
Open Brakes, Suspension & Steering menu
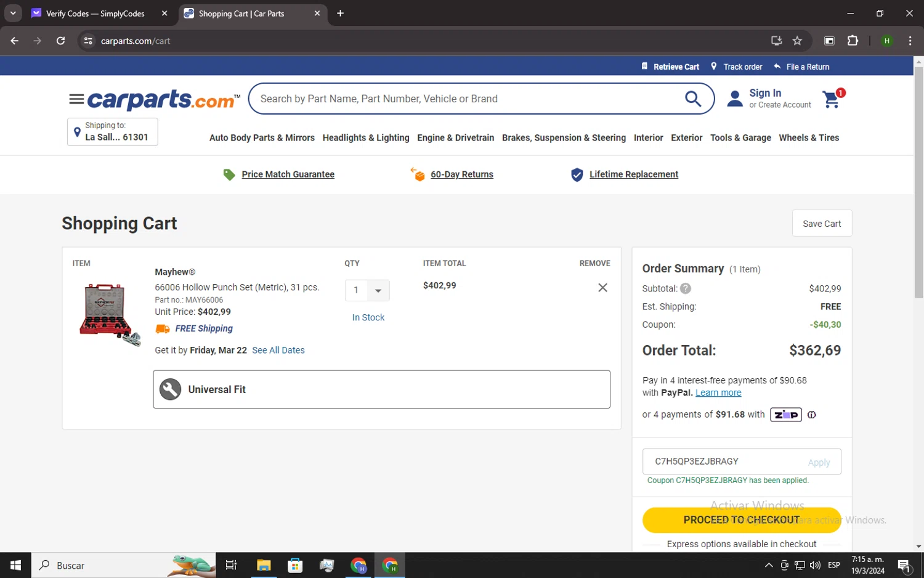(x=564, y=138)
